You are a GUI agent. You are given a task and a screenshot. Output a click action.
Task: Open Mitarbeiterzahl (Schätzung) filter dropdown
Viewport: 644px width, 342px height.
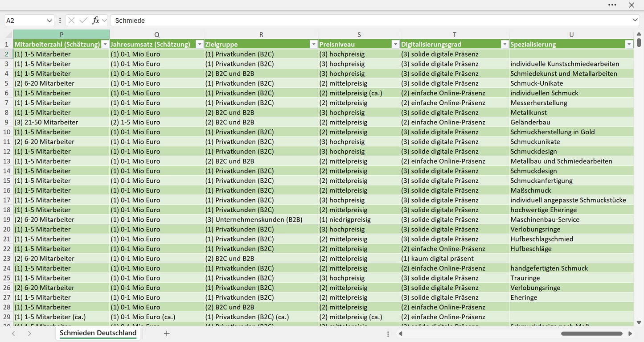(105, 44)
